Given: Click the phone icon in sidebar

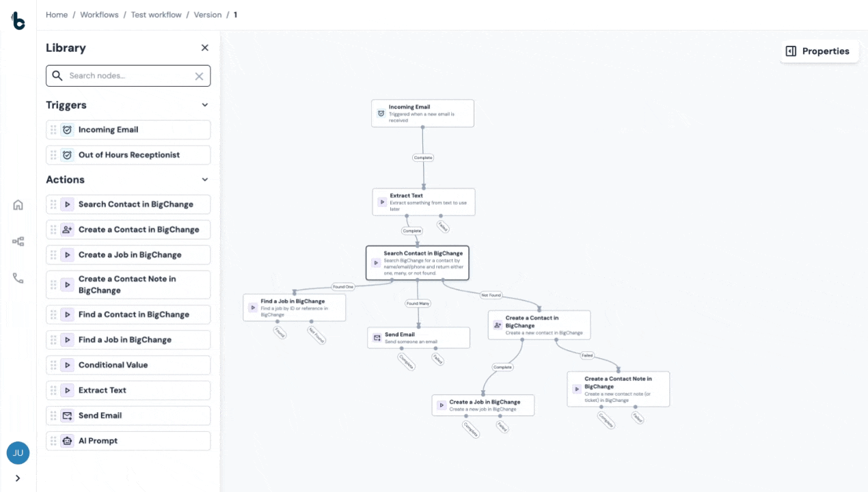Looking at the screenshot, I should (18, 278).
